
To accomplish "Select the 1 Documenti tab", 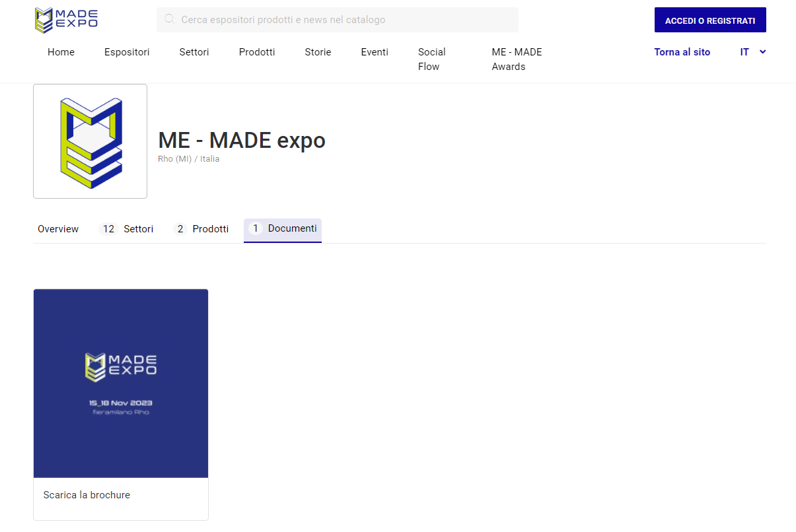I will pos(283,229).
